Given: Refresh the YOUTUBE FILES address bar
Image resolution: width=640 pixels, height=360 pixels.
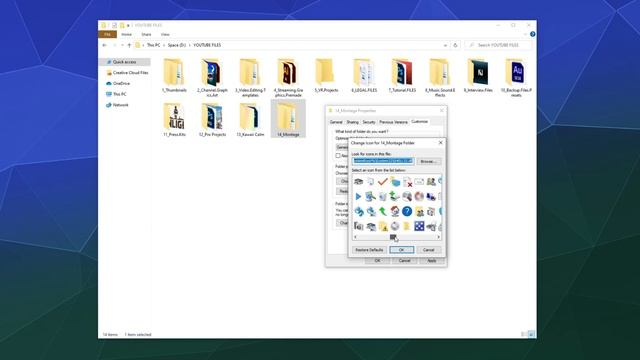Looking at the screenshot, I should pos(455,45).
